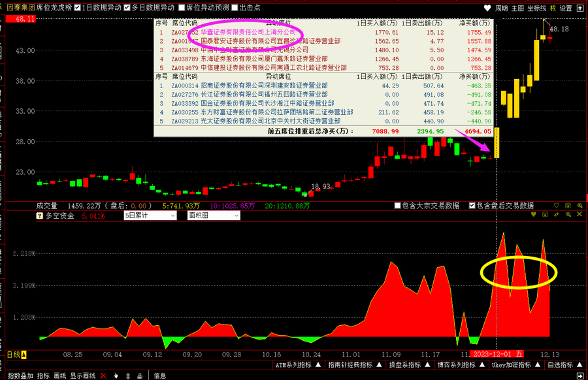
Task: Click the 多空资金 panel arrows compress icon
Action: [557, 214]
